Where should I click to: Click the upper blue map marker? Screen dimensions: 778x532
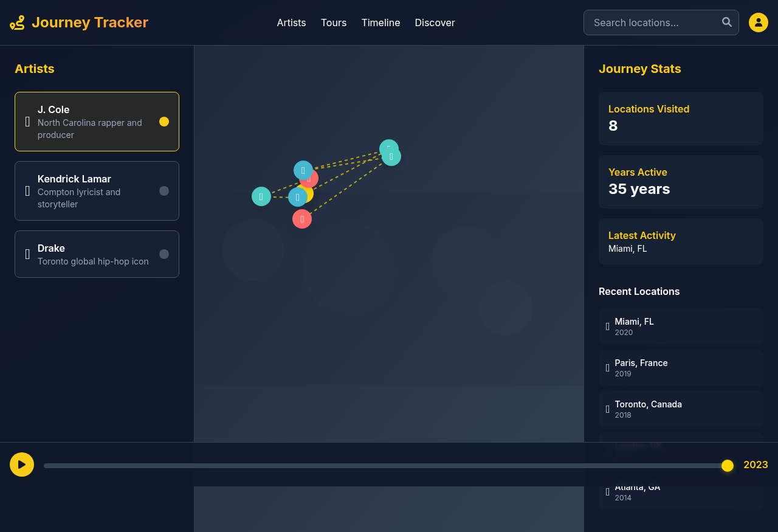coord(303,170)
